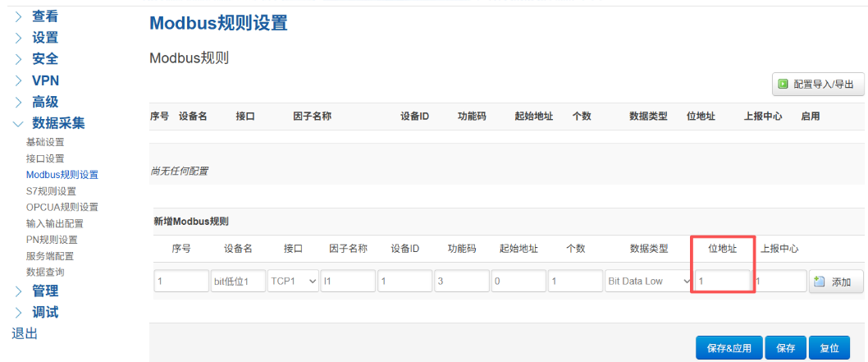Select 数据查询 in the sidebar
The image size is (868, 362).
[45, 272]
